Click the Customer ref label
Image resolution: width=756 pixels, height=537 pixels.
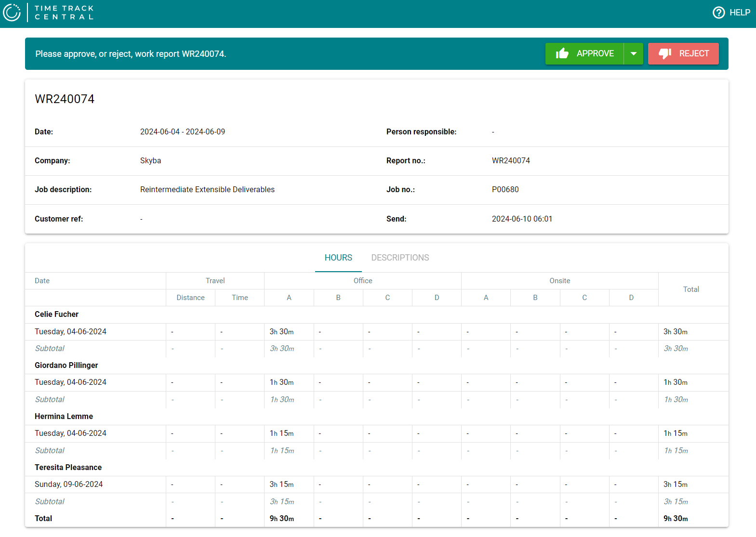point(59,219)
